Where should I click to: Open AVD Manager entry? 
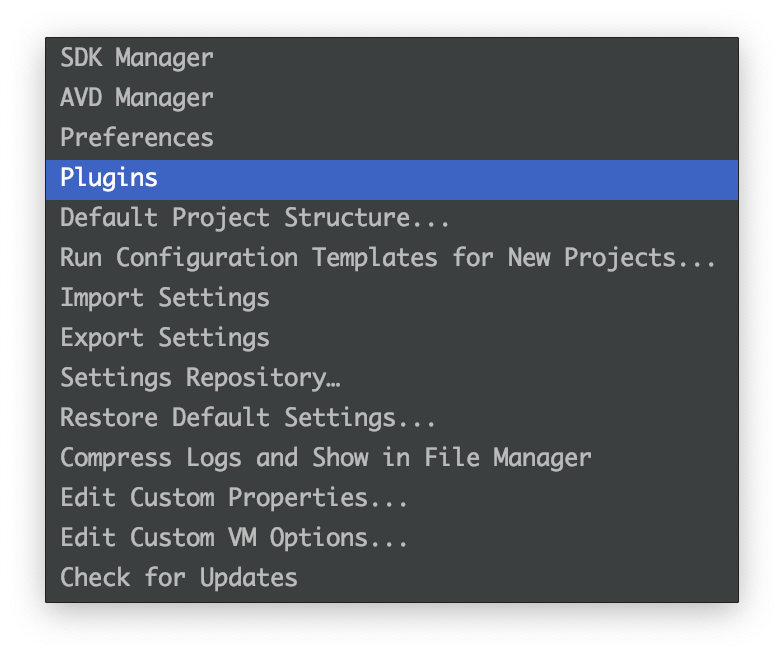point(392,98)
